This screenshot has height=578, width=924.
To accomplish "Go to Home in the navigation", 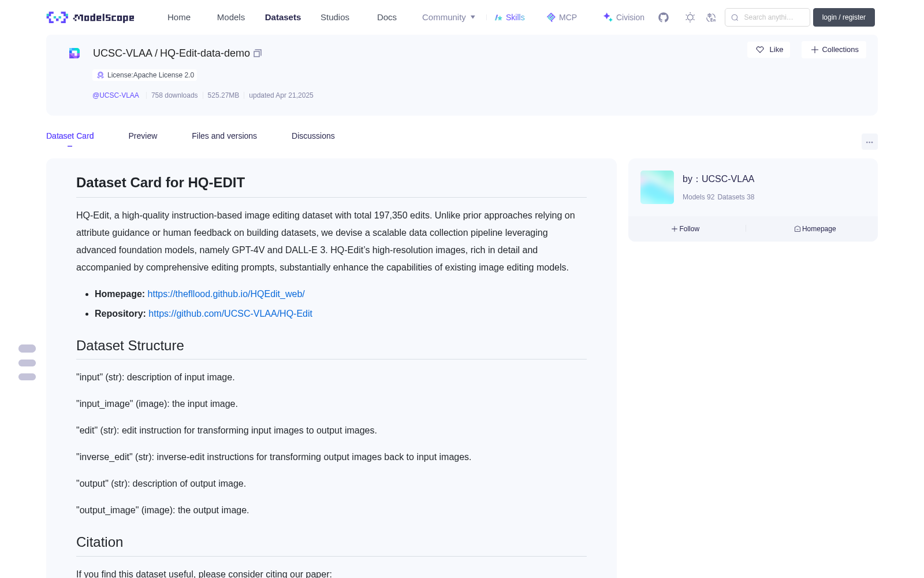I will [x=179, y=17].
